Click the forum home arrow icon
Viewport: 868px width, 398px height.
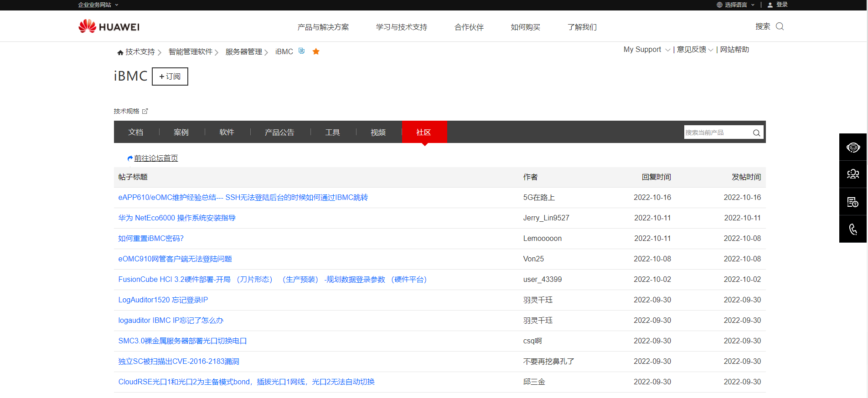click(130, 158)
